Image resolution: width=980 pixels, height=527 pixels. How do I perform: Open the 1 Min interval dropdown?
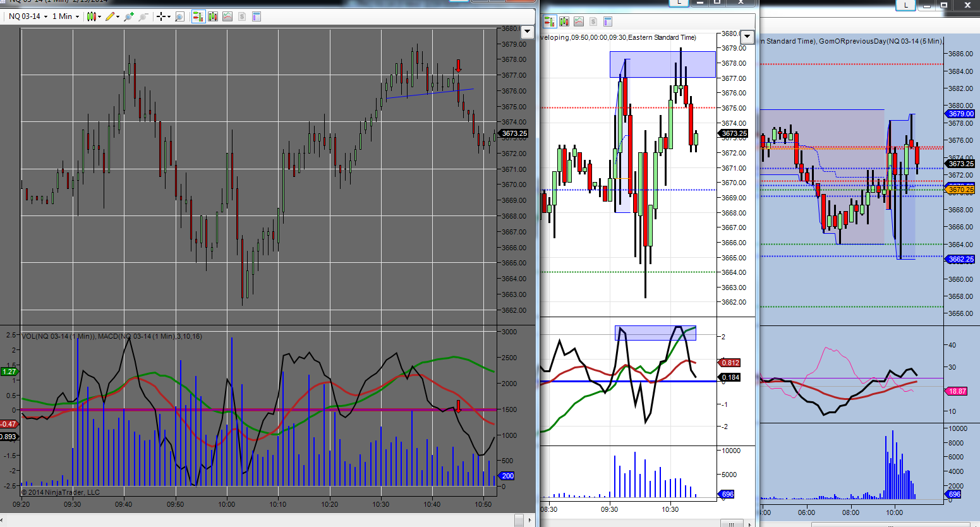(66, 16)
